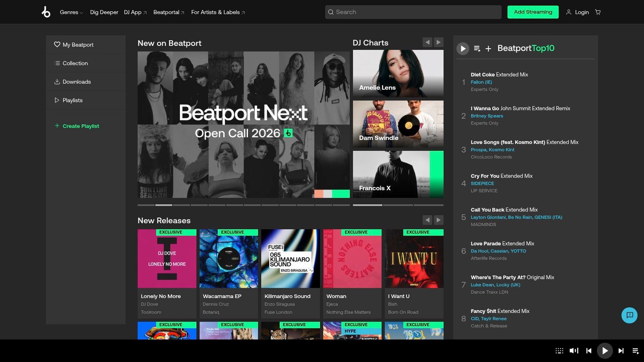
Task: Select the DJ App menu item
Action: pos(133,12)
